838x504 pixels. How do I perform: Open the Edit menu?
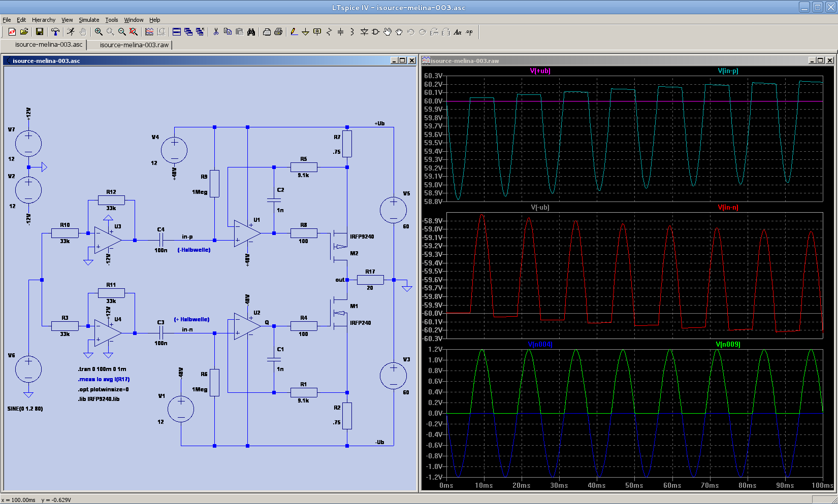click(x=21, y=20)
